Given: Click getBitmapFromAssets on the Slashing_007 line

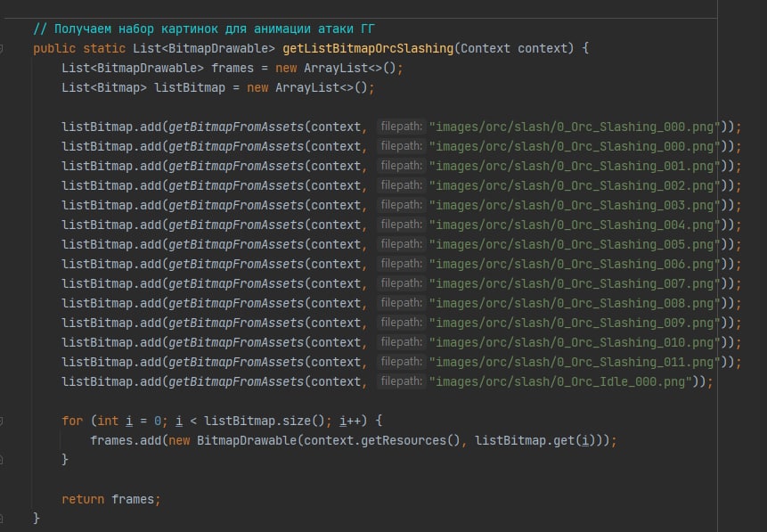Looking at the screenshot, I should (x=236, y=283).
